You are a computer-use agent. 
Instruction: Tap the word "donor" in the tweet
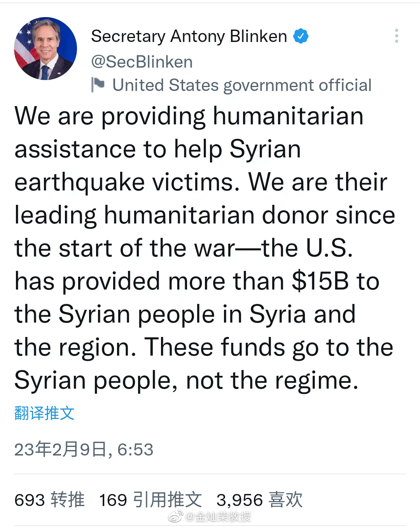(x=295, y=215)
